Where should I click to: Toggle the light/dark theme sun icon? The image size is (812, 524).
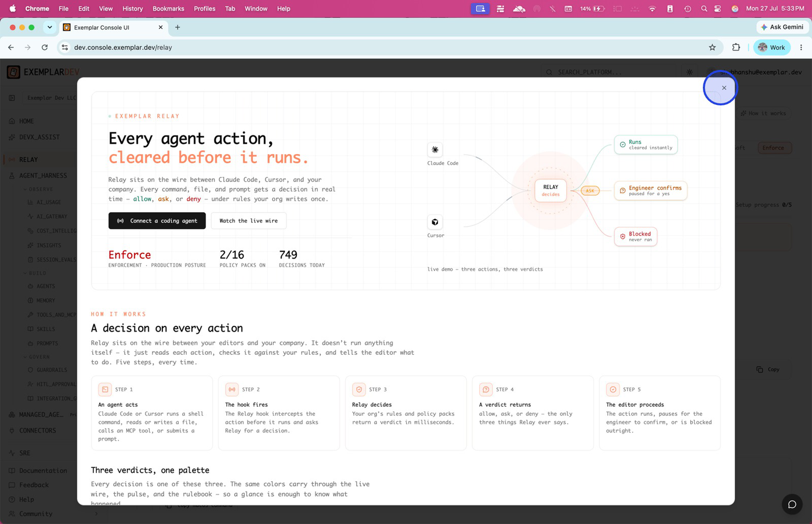pos(690,72)
